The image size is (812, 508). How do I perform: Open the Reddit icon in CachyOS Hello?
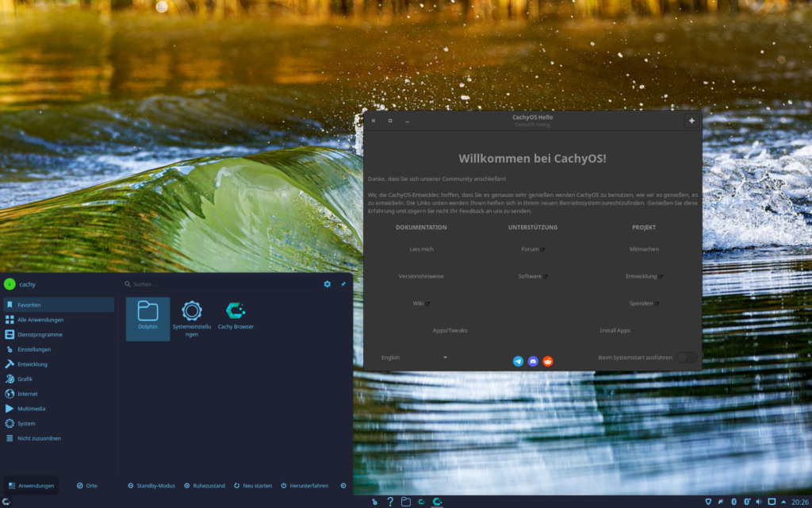click(x=548, y=361)
